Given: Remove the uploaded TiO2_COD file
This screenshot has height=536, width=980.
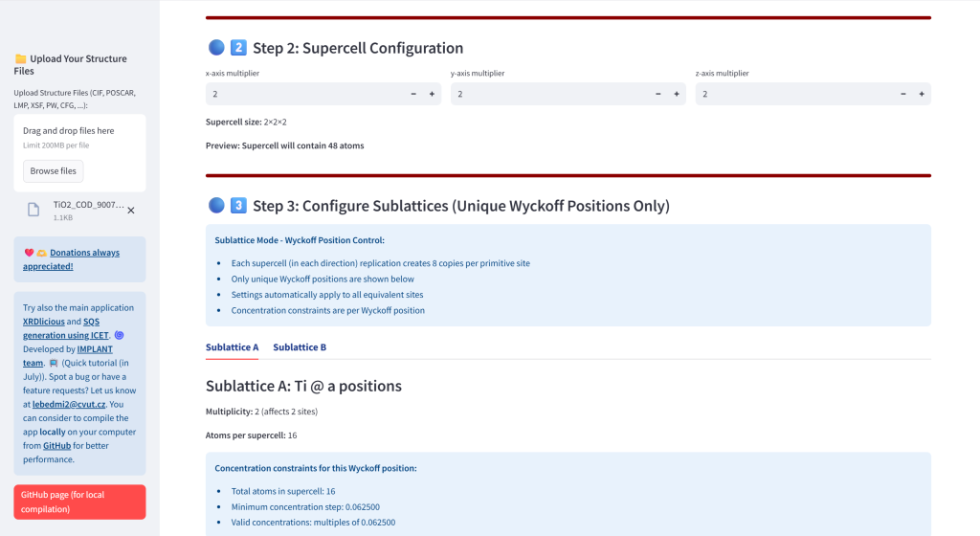Looking at the screenshot, I should [131, 211].
